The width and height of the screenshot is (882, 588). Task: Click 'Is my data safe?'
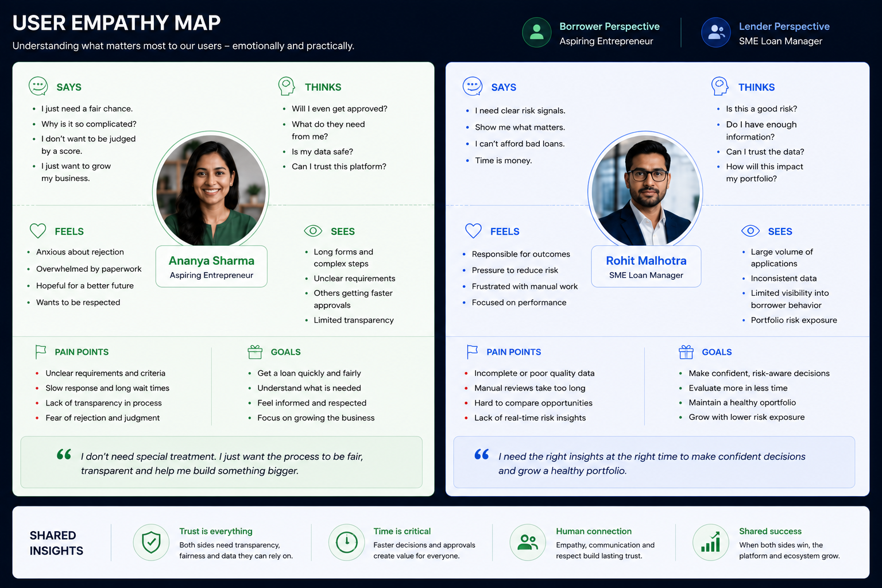point(322,152)
